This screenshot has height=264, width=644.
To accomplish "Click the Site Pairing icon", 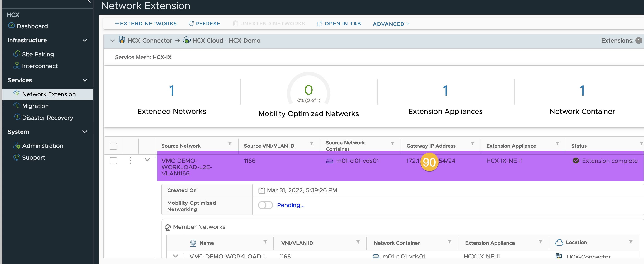I will [x=17, y=54].
